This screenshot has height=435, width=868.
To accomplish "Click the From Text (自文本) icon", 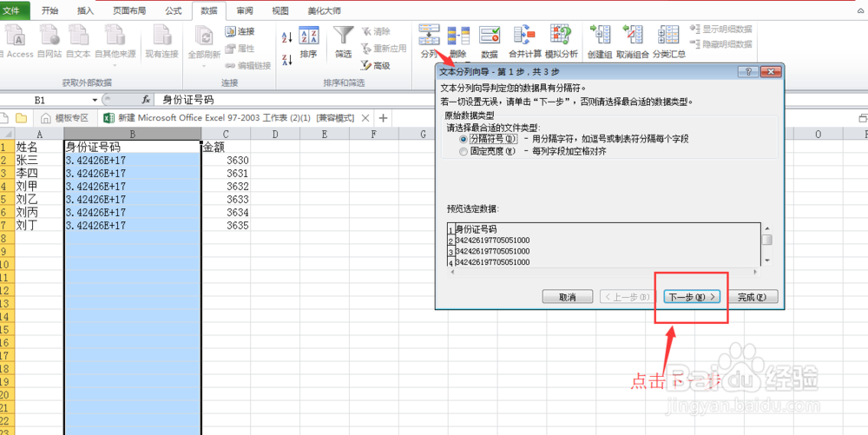I will click(78, 42).
